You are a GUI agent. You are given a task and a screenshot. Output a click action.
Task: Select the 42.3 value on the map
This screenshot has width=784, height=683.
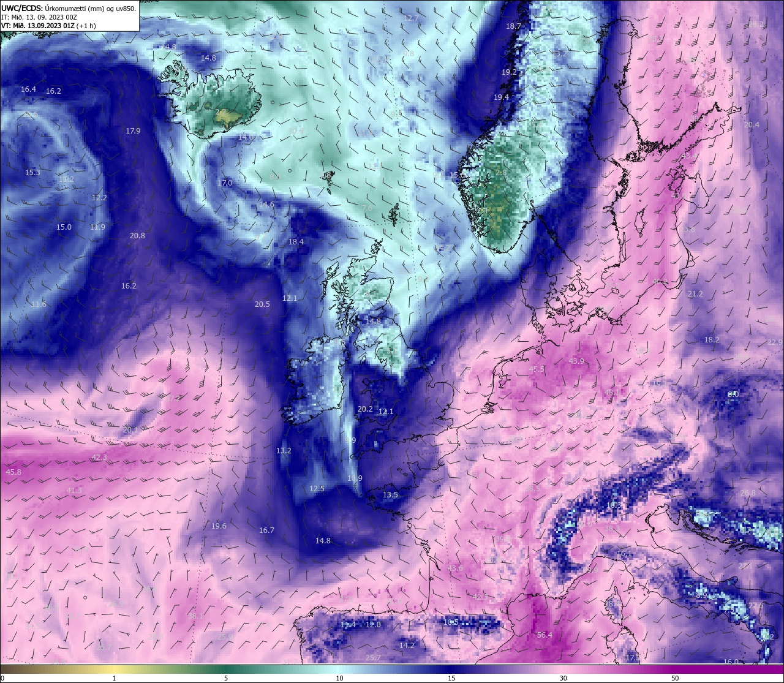click(99, 457)
